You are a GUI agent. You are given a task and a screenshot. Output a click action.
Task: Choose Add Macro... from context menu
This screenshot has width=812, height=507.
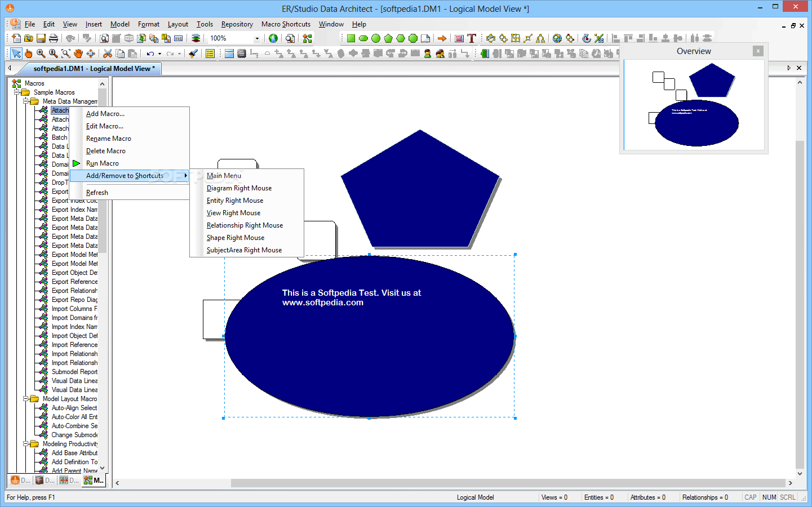coord(105,114)
